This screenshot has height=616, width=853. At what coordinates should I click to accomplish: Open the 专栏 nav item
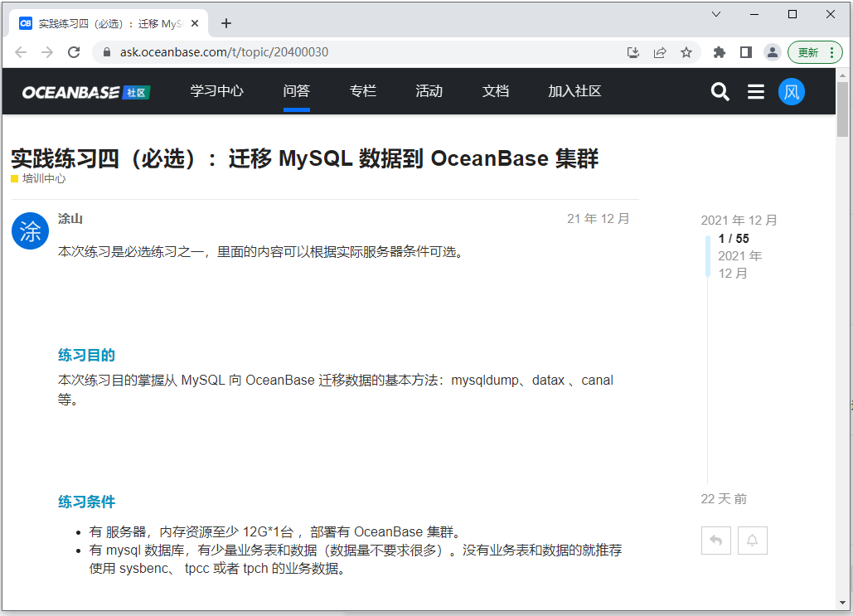pos(363,91)
